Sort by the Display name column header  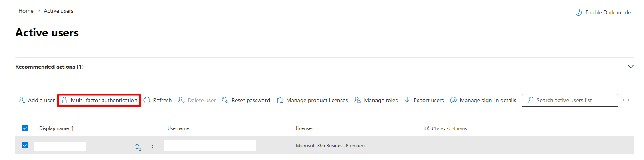pyautogui.click(x=54, y=128)
